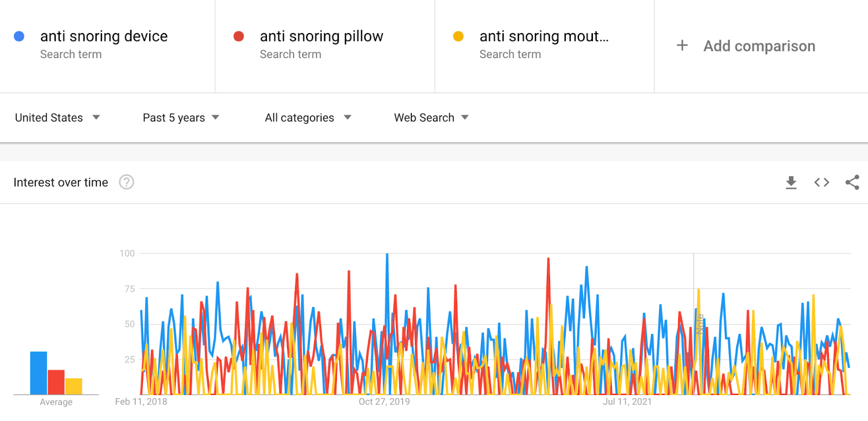Click Add comparison to add a new term

tap(758, 46)
